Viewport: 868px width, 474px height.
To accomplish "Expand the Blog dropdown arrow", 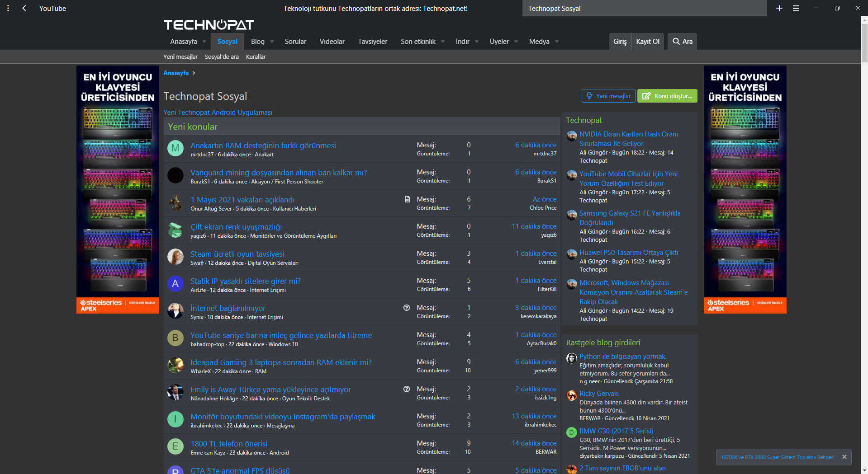I will (272, 42).
